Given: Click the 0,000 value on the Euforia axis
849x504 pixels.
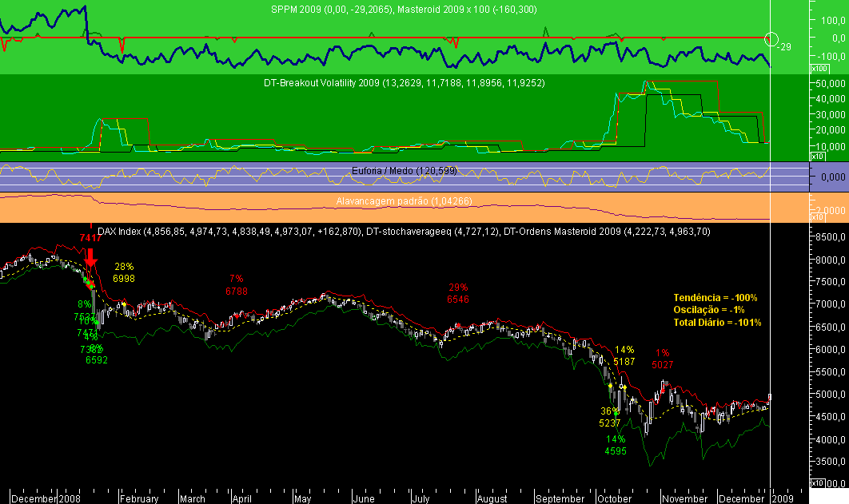Looking at the screenshot, I should click(833, 177).
